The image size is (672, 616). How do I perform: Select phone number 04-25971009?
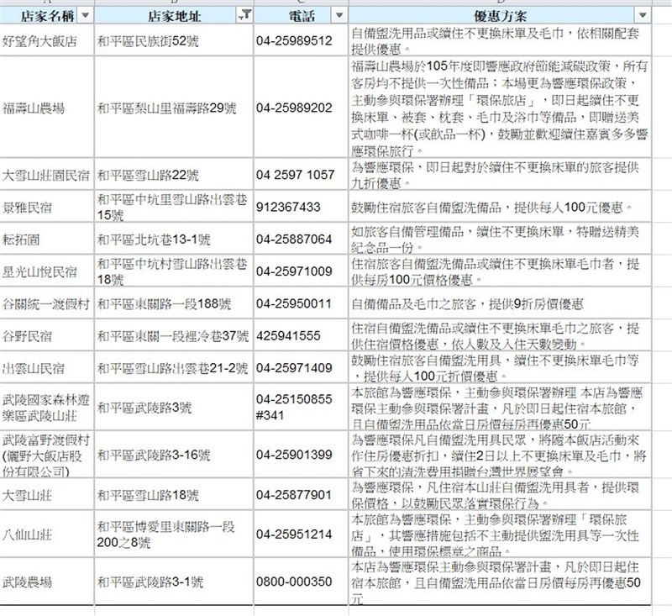coord(302,271)
